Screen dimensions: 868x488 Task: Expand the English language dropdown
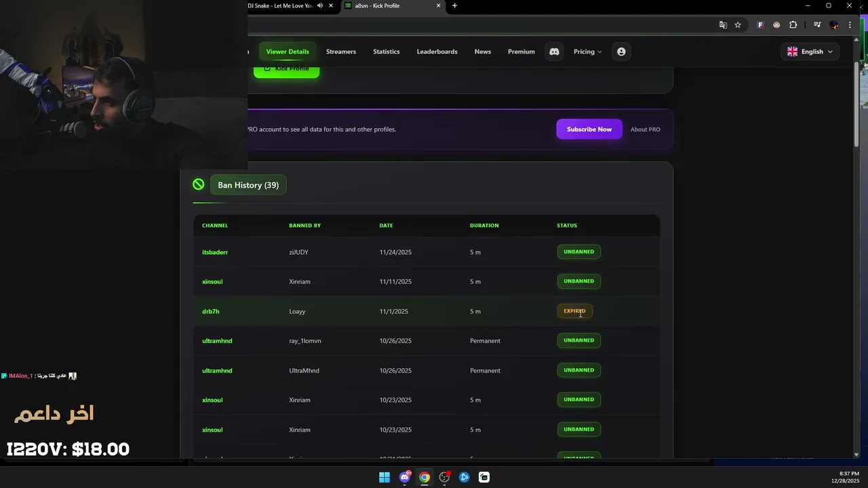[810, 52]
